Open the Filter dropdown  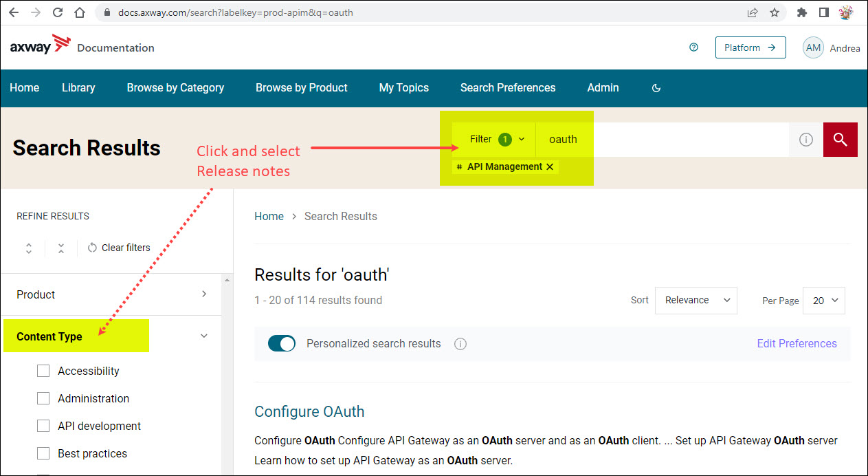coord(496,140)
